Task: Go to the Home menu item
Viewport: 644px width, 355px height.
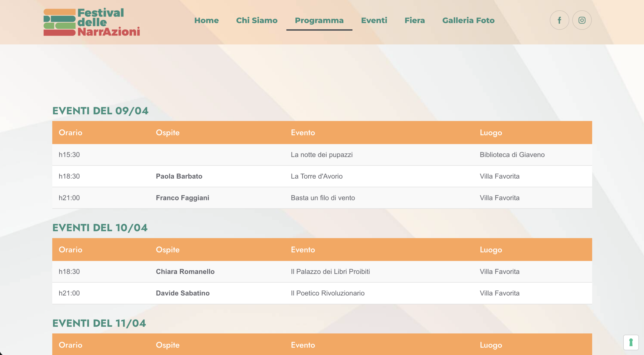Action: click(x=206, y=20)
